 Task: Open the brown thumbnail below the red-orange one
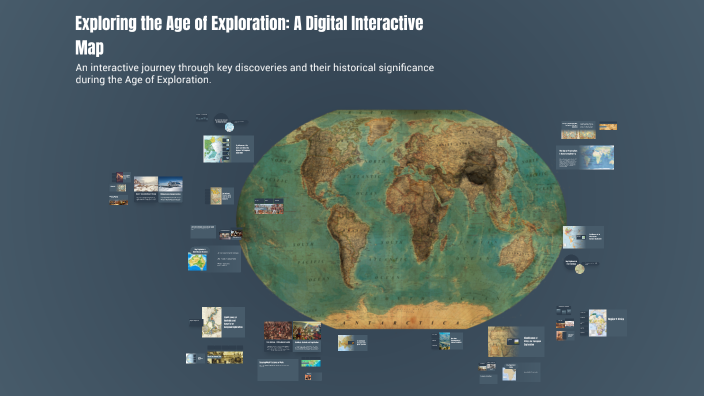[x=565, y=335]
